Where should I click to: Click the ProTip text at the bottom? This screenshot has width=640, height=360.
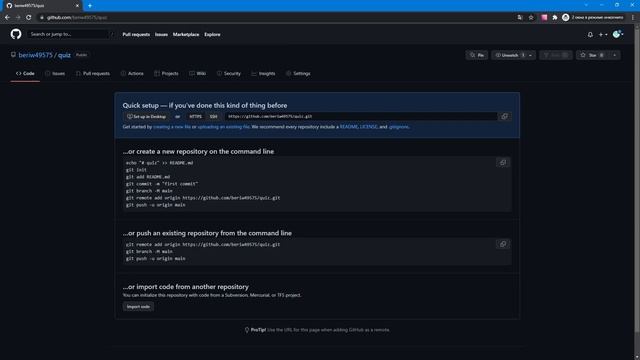tap(317, 330)
